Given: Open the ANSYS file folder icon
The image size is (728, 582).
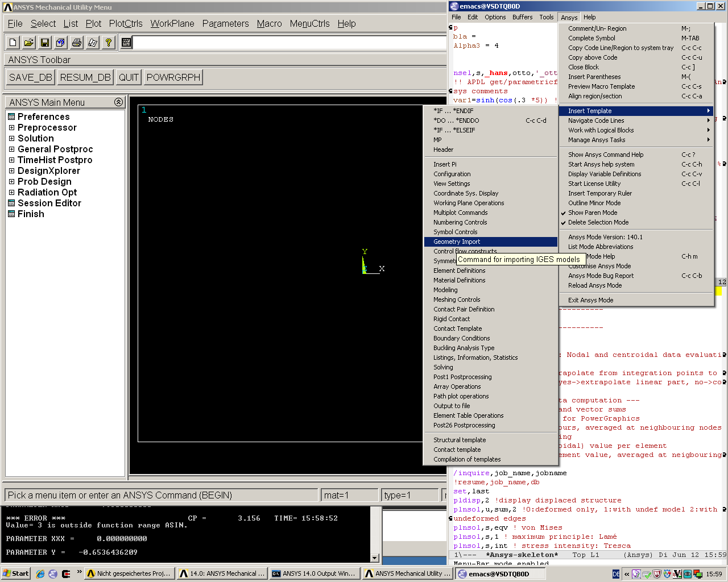Looking at the screenshot, I should [29, 42].
